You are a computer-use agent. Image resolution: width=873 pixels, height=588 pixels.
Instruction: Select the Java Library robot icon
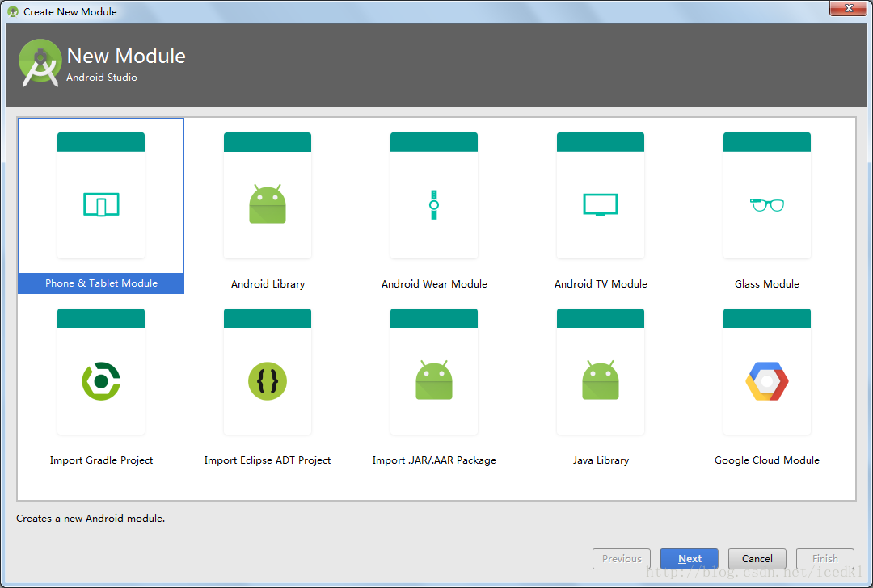pyautogui.click(x=600, y=380)
